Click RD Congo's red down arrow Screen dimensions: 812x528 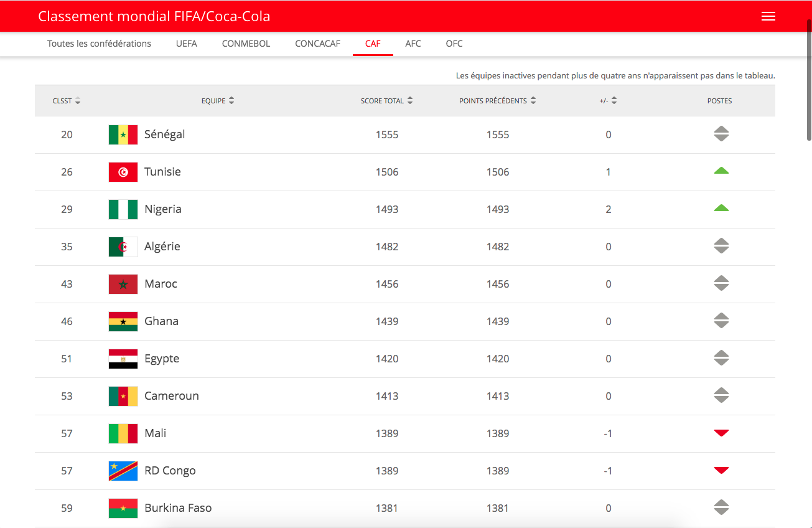721,470
